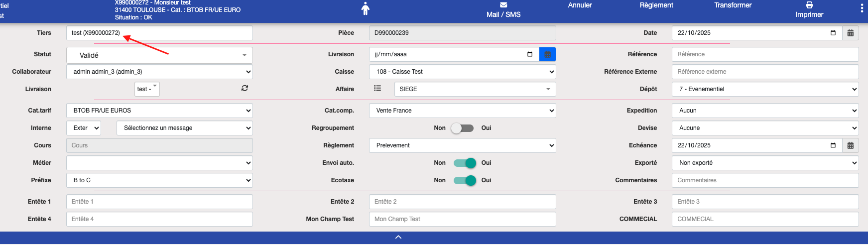Click the Référence input field
The width and height of the screenshot is (868, 245).
[765, 54]
